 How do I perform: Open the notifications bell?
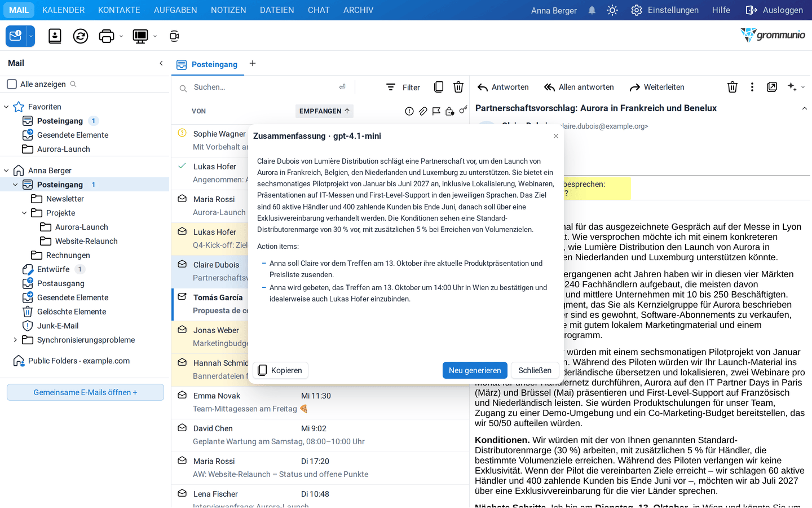[592, 10]
